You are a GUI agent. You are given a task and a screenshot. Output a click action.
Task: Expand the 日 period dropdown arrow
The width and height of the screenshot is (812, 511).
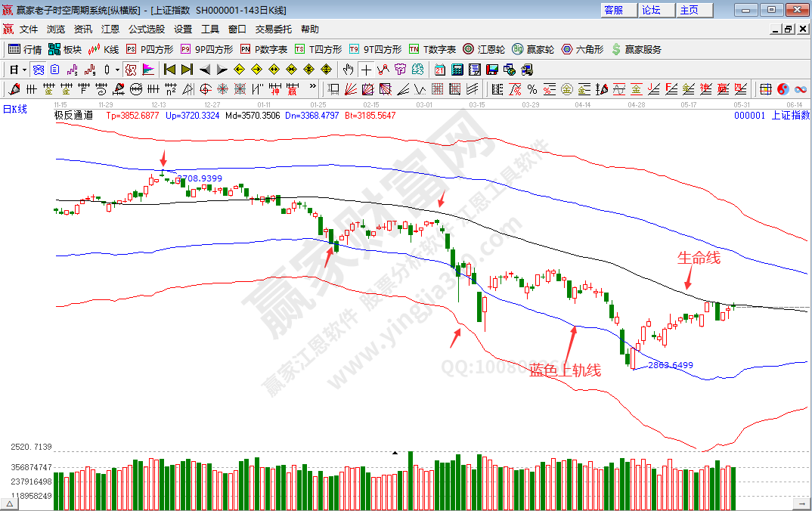tap(24, 70)
